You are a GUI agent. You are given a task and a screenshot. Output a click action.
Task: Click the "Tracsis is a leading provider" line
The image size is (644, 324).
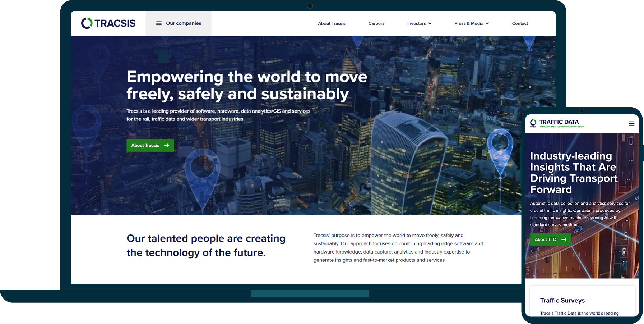pos(218,115)
